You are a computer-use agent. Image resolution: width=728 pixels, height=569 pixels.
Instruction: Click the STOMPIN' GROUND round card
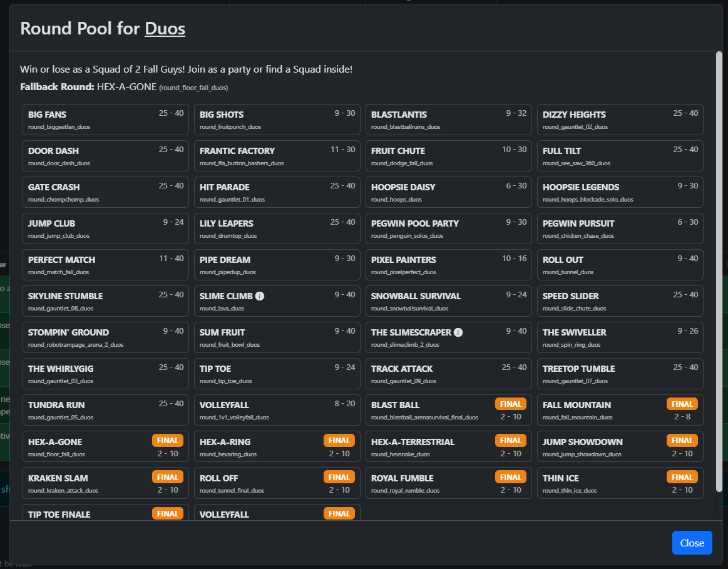[x=106, y=337]
